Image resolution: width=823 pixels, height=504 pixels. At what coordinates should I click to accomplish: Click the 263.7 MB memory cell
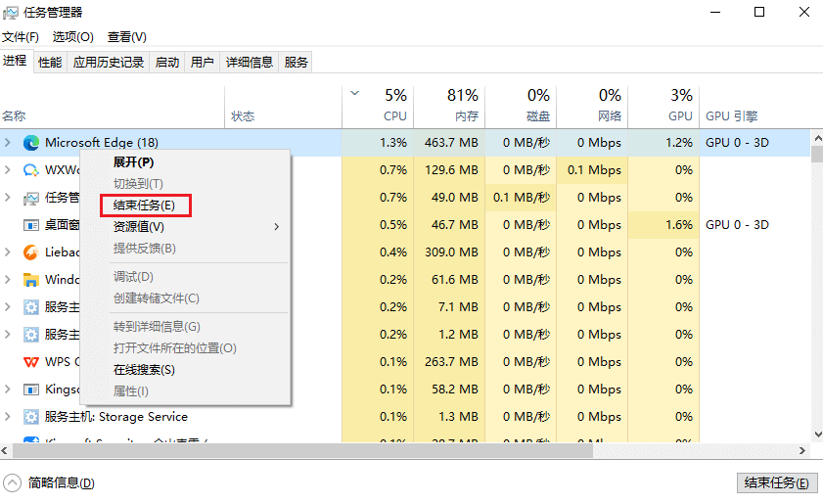(x=449, y=362)
